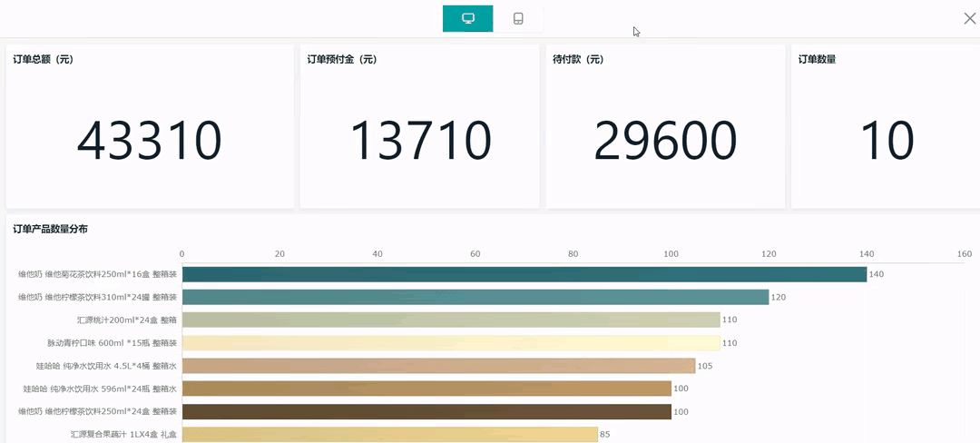Select the pale yellow 脉动青柠口味 bar
The image size is (980, 443).
450,343
